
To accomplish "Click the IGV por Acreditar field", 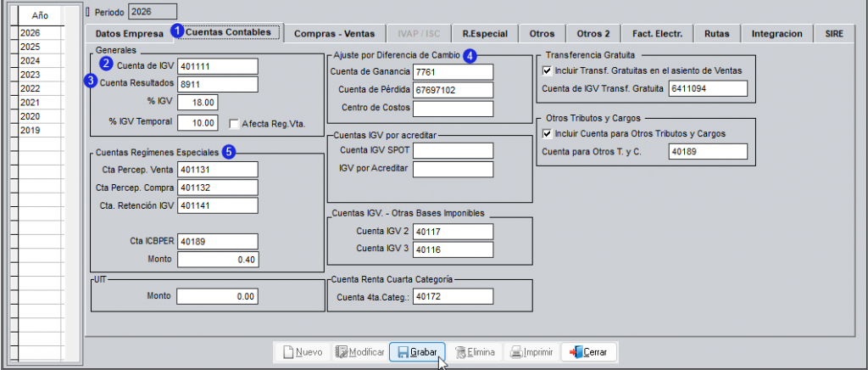I will click(453, 170).
